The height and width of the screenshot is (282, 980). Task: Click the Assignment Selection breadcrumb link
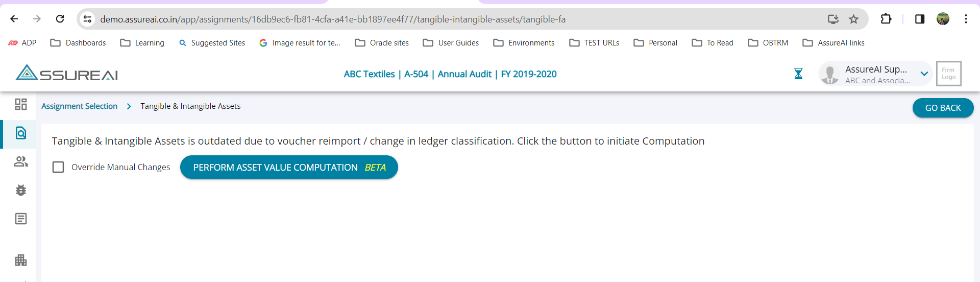[79, 106]
